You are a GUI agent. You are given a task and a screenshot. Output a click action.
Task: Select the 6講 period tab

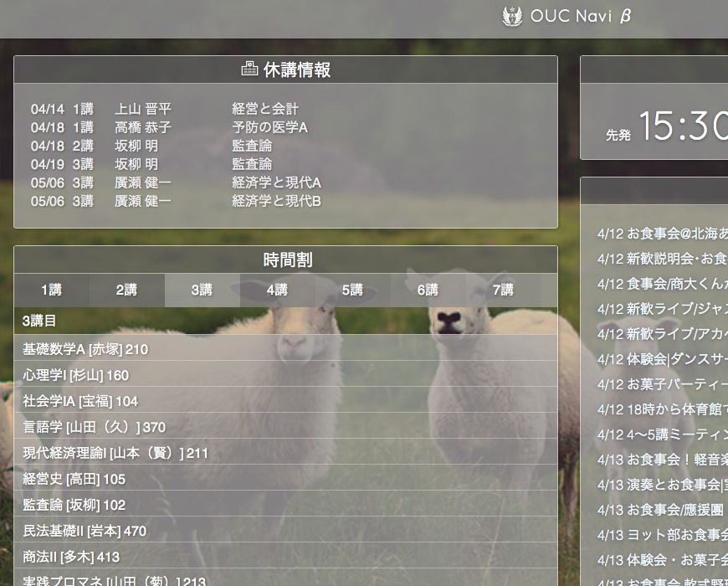tap(428, 290)
